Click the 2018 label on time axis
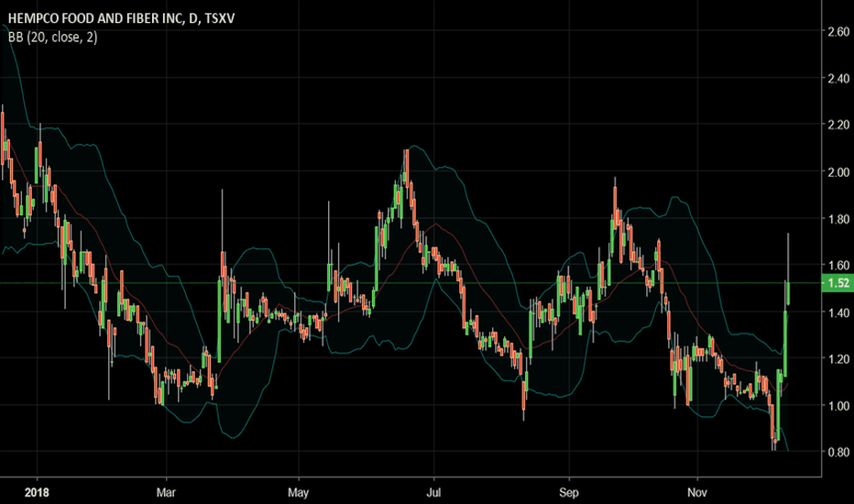854x504 pixels. (x=37, y=493)
